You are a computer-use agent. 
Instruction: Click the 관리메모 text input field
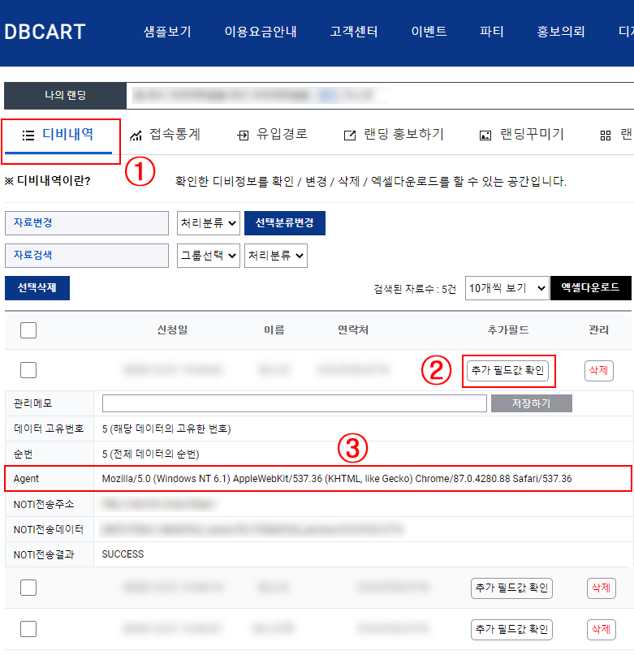pyautogui.click(x=294, y=403)
